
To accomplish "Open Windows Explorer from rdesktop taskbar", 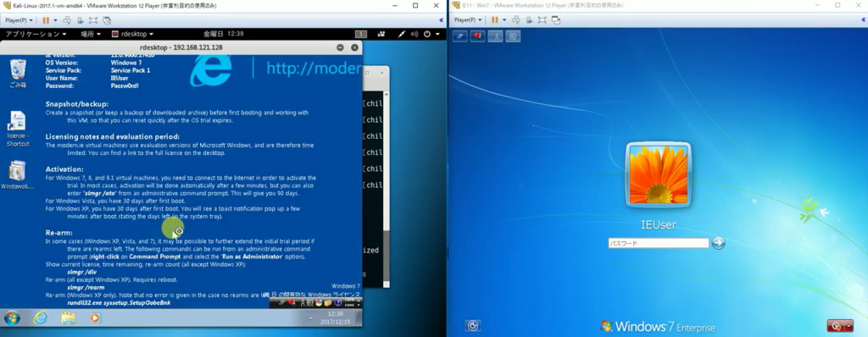I will click(68, 318).
